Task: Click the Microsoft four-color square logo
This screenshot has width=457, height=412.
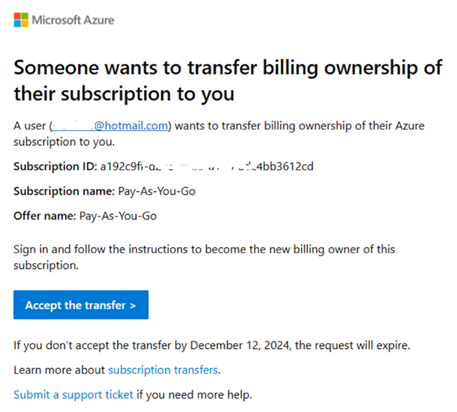Action: (21, 20)
